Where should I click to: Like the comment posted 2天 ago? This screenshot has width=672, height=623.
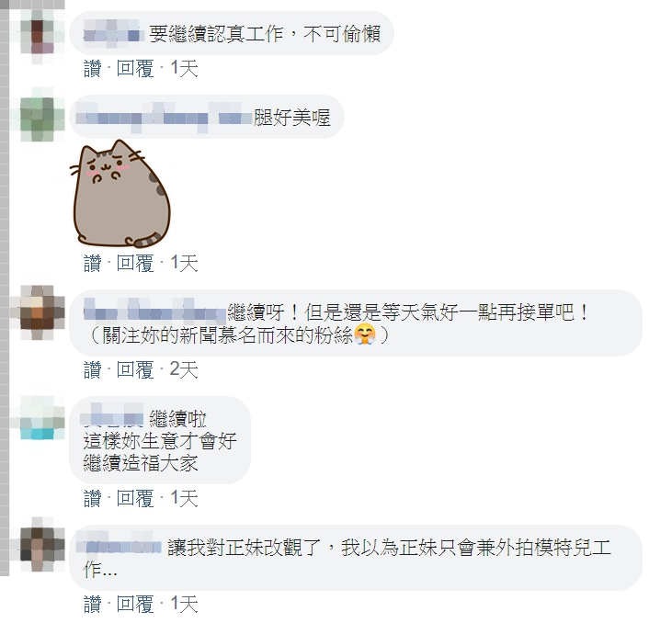93,369
